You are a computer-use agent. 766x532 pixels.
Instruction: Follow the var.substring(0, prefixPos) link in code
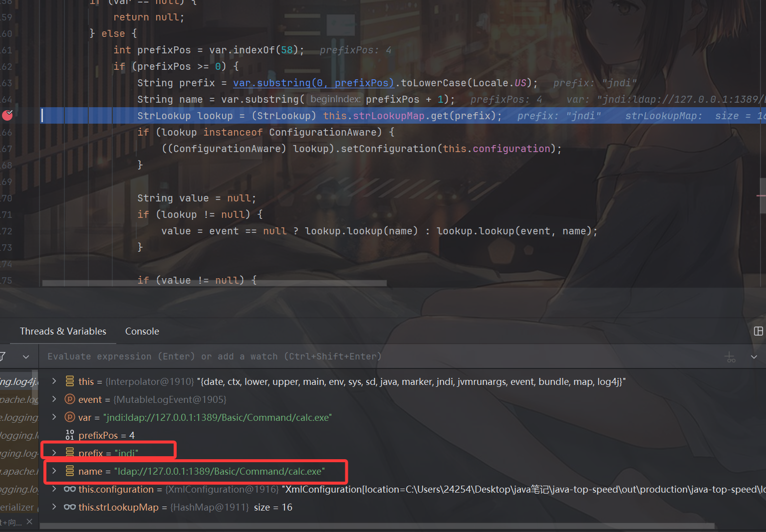pyautogui.click(x=313, y=83)
